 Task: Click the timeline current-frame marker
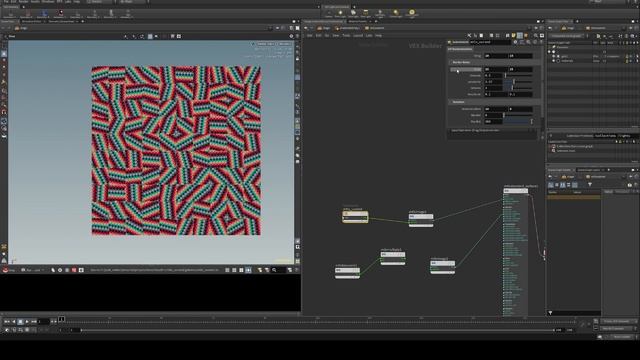click(x=61, y=319)
